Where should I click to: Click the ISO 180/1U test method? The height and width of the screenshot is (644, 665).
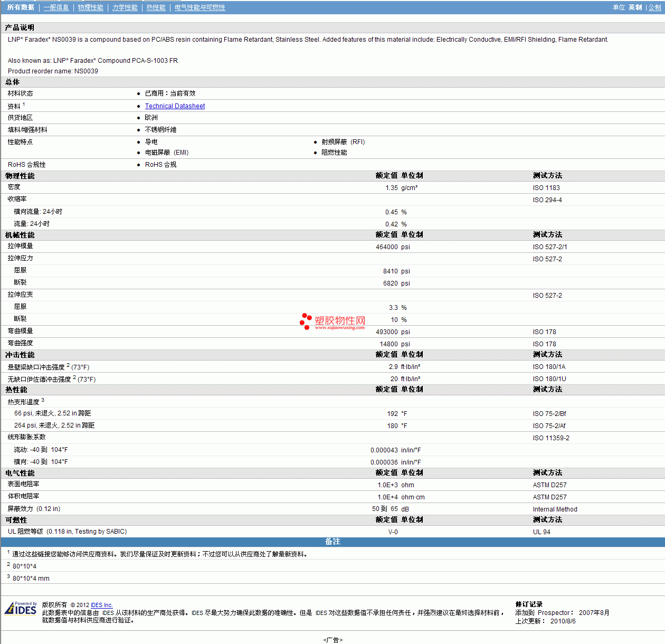(549, 379)
